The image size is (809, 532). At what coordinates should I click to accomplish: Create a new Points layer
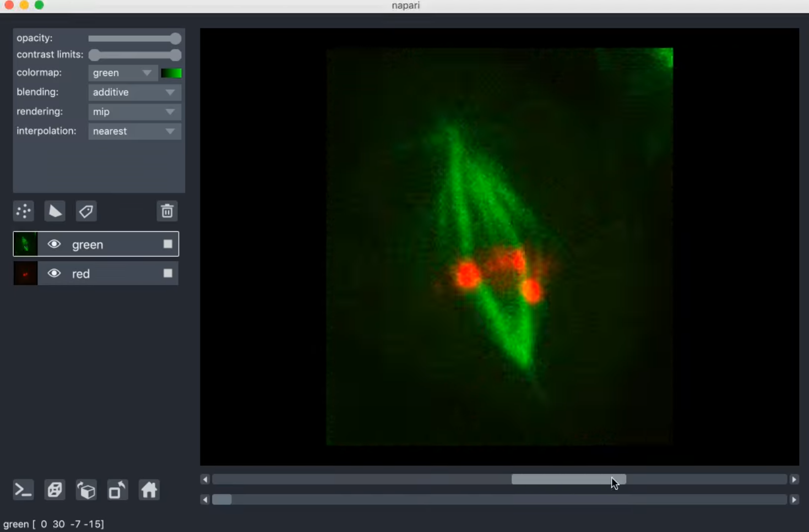[23, 211]
